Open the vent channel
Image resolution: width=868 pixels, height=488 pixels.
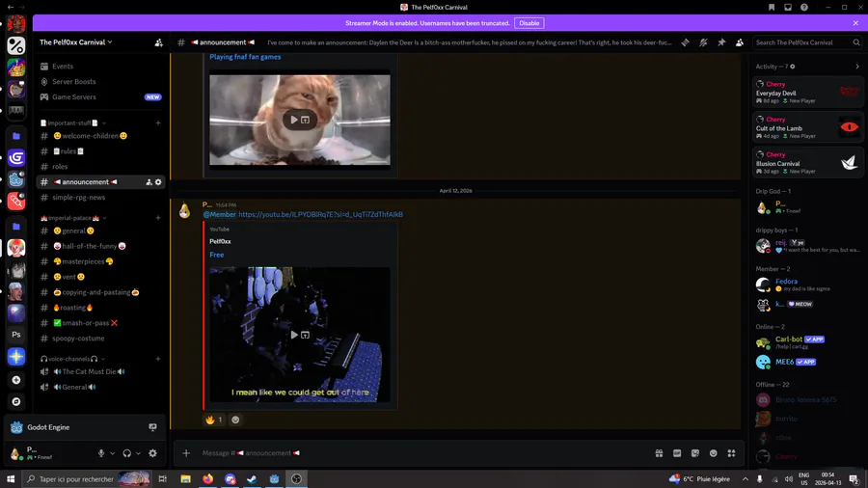(x=100, y=277)
